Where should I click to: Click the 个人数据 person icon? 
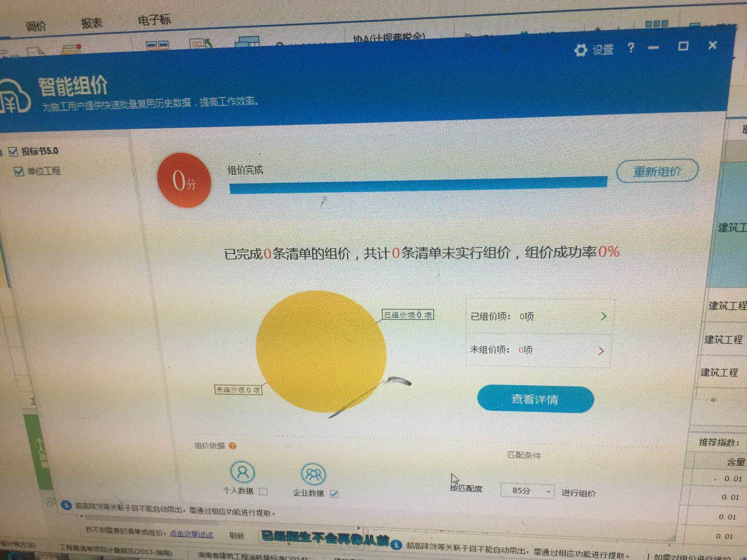coord(242,472)
